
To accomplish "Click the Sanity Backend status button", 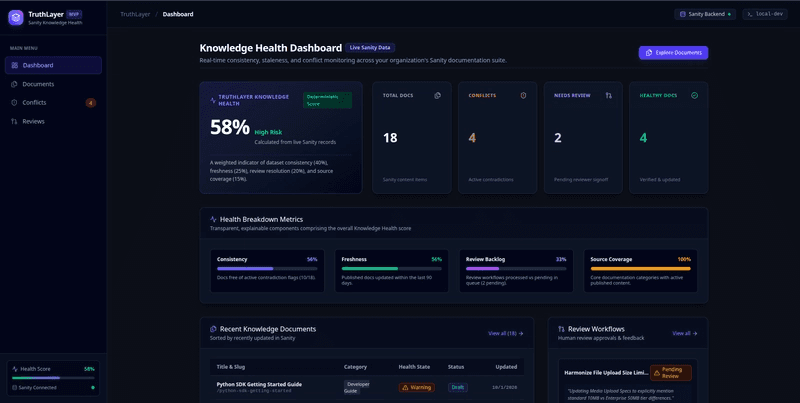I will pos(705,14).
